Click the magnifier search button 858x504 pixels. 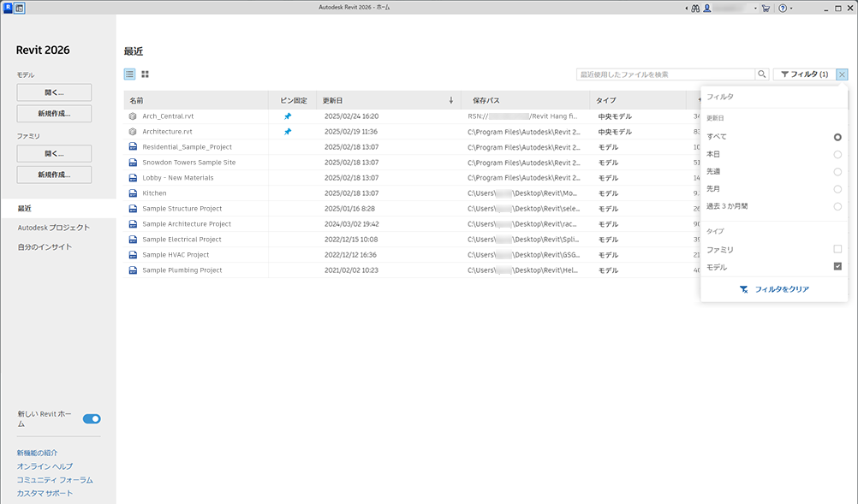[x=762, y=74]
